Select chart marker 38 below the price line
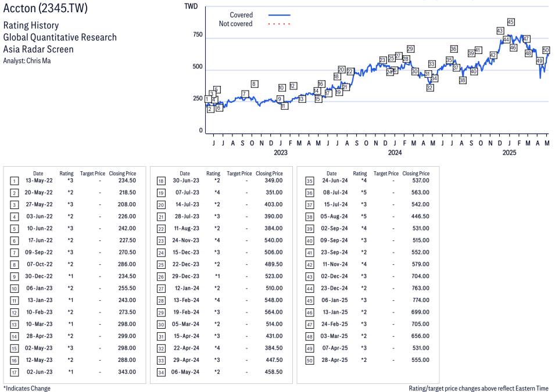This screenshot has width=555, height=392. 462,80
